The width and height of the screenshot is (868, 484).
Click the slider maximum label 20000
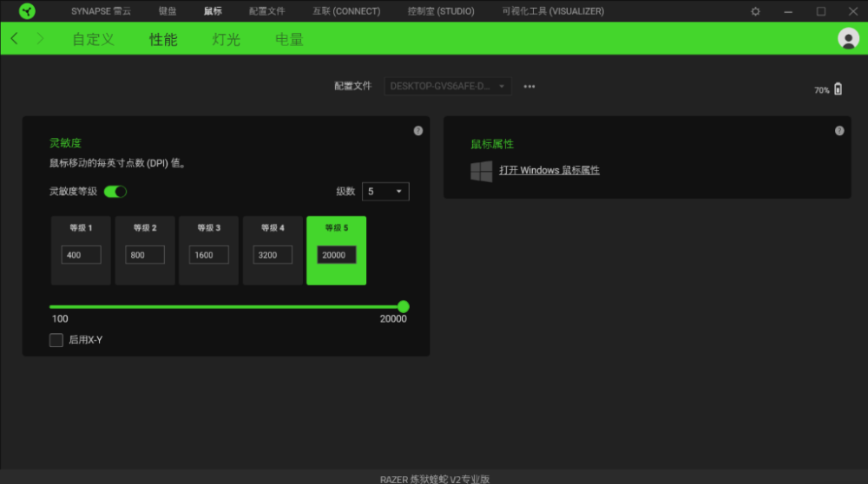[x=393, y=319]
